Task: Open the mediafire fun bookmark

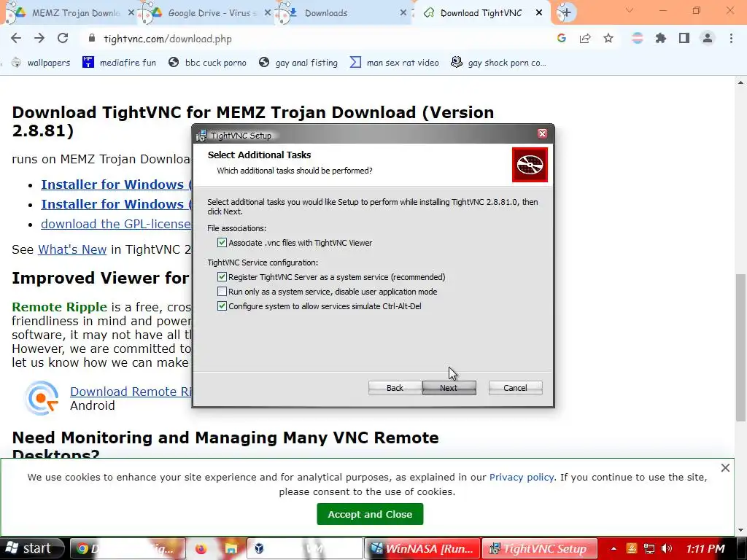Action: (119, 63)
